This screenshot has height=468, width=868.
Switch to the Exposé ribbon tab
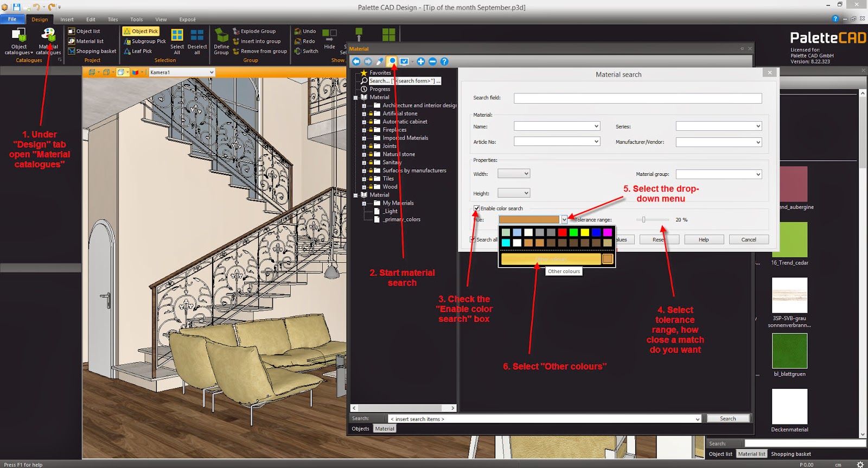pyautogui.click(x=187, y=20)
